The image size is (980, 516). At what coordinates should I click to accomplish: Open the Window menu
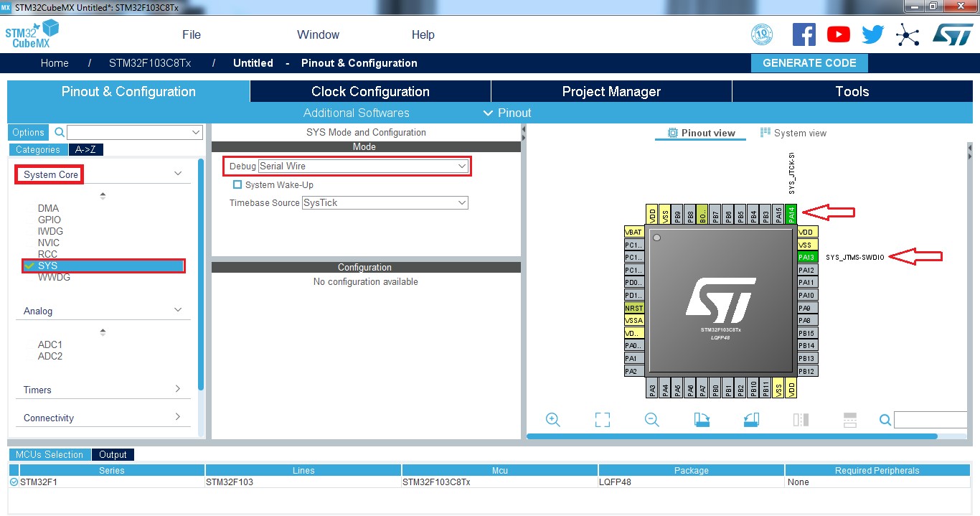pos(318,34)
